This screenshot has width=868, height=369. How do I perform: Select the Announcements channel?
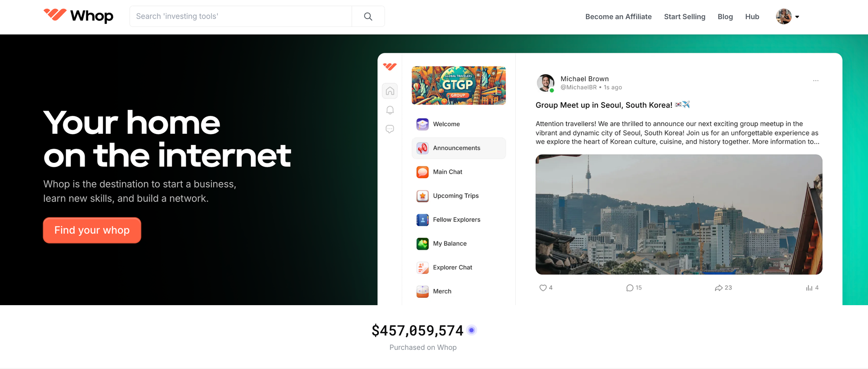click(x=459, y=148)
